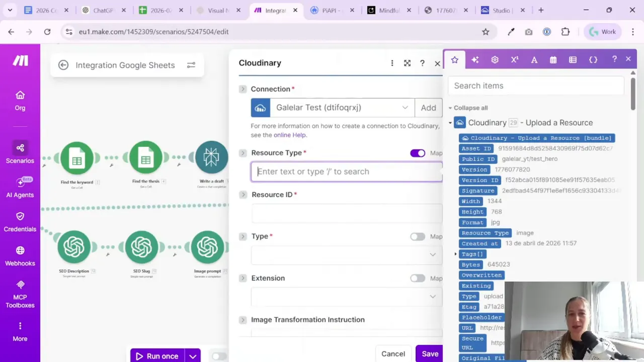
Task: Open the More menu in sidebar
Action: pyautogui.click(x=20, y=332)
